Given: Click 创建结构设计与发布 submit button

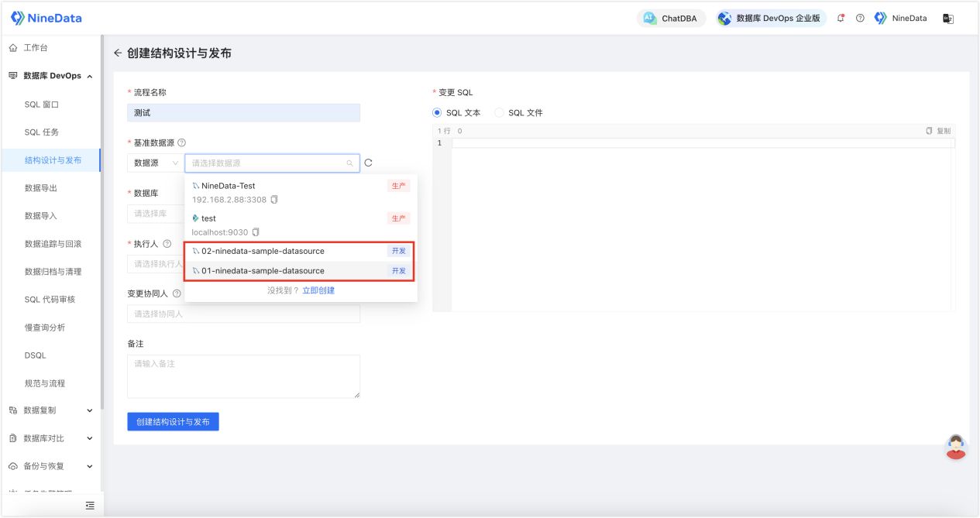Looking at the screenshot, I should pos(173,422).
